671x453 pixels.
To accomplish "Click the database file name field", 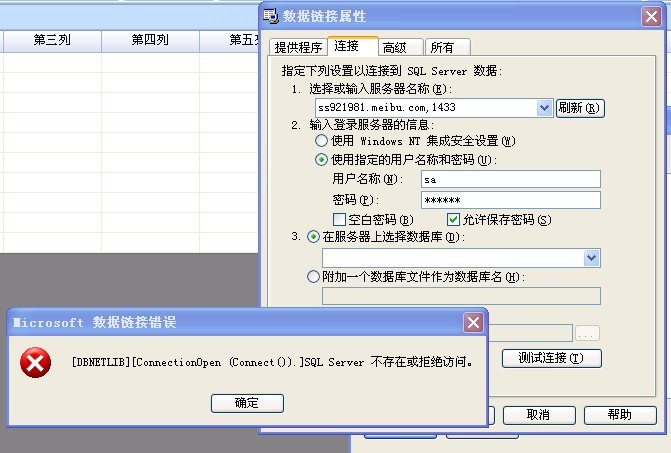I will (461, 296).
